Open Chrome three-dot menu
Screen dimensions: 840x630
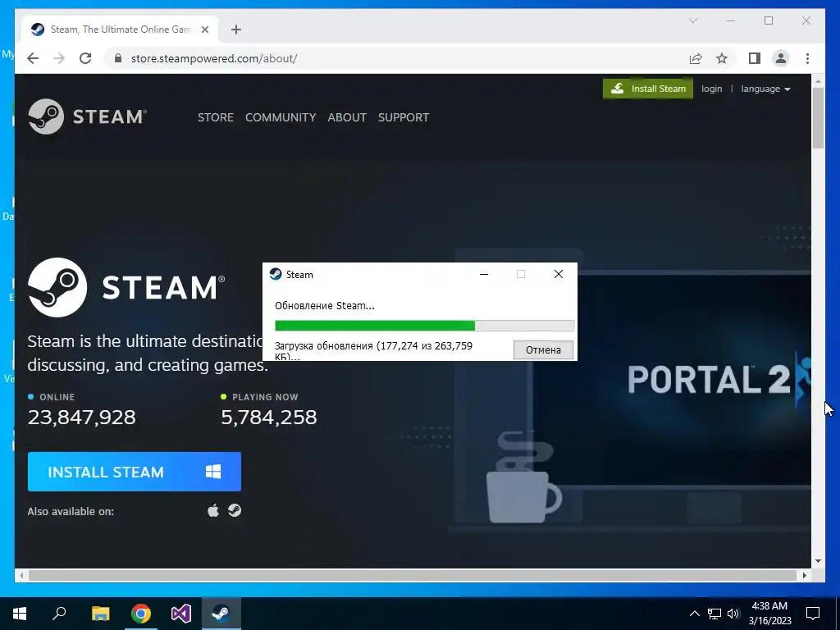click(x=807, y=58)
